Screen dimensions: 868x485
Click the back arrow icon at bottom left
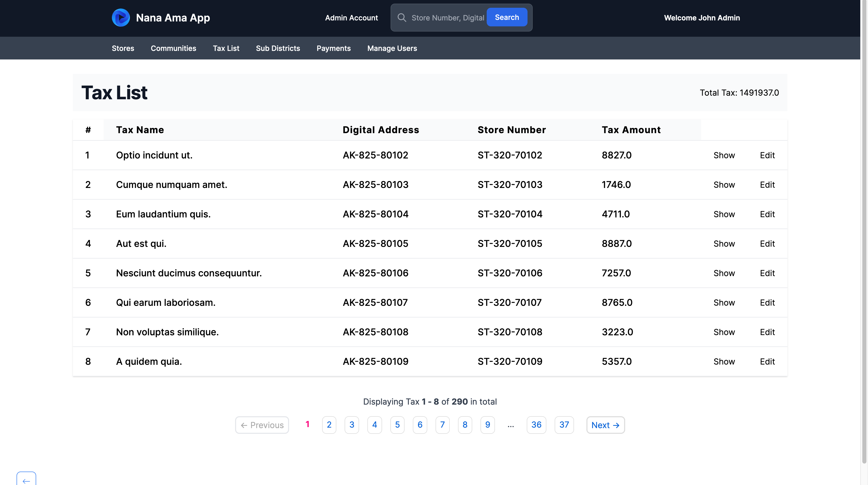pyautogui.click(x=26, y=480)
